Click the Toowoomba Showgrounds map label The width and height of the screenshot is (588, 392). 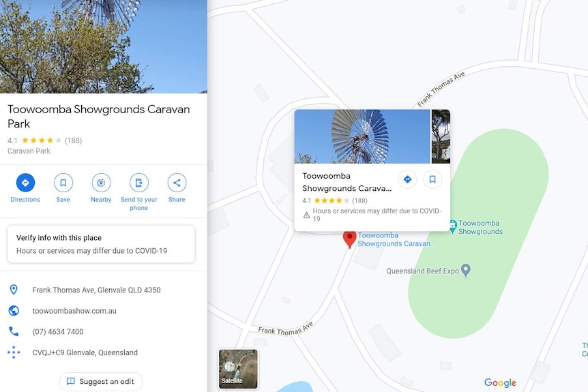480,227
